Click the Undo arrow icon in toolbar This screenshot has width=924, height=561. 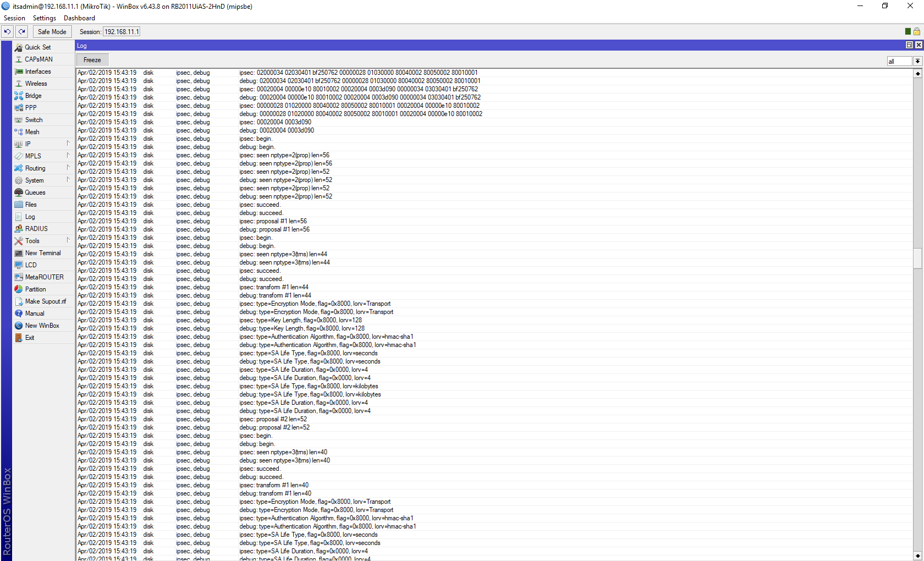(8, 32)
